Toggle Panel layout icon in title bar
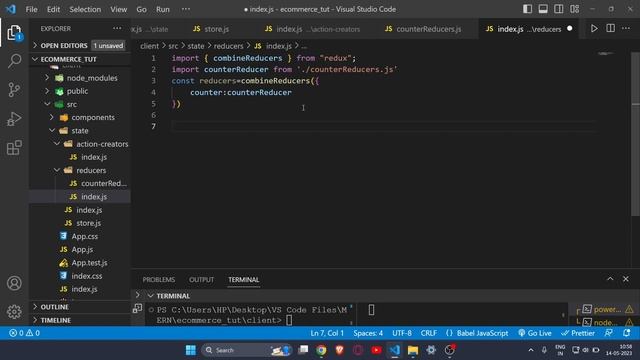 point(543,9)
